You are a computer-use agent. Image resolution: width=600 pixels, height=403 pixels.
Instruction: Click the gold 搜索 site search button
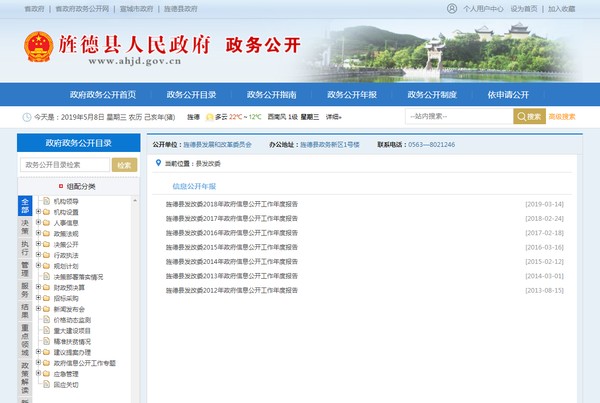click(x=529, y=117)
